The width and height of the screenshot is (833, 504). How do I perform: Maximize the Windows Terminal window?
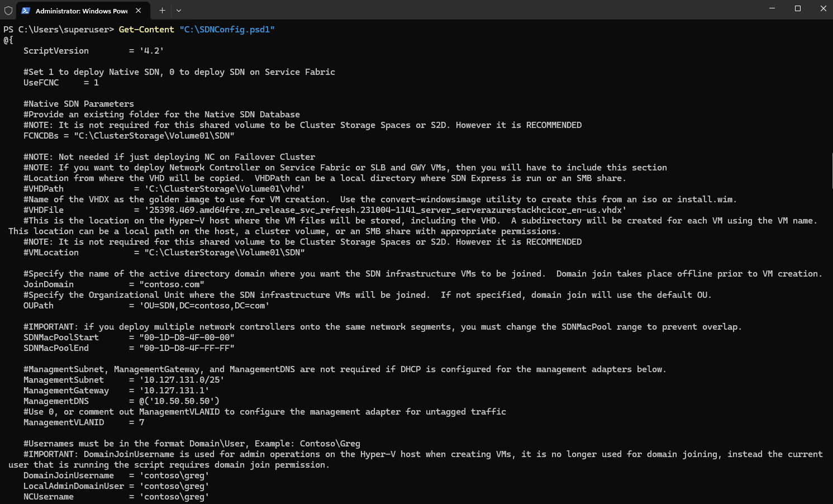click(x=798, y=8)
